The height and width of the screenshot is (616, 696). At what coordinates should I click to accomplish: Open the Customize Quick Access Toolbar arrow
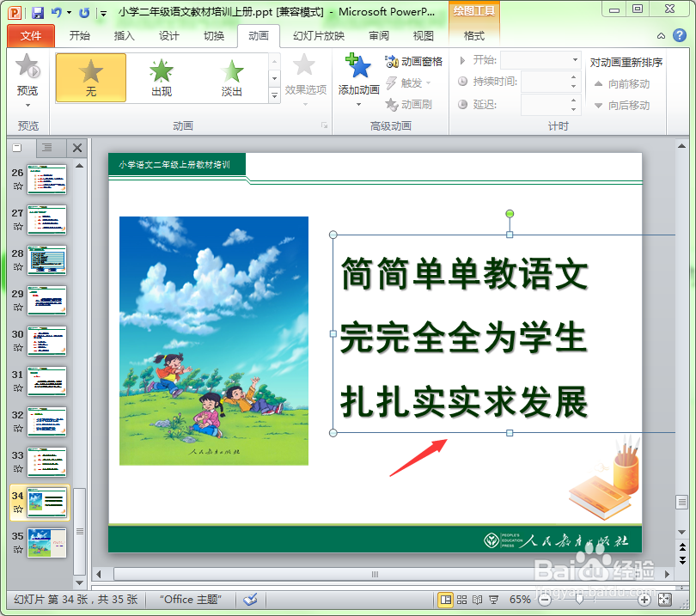click(103, 13)
